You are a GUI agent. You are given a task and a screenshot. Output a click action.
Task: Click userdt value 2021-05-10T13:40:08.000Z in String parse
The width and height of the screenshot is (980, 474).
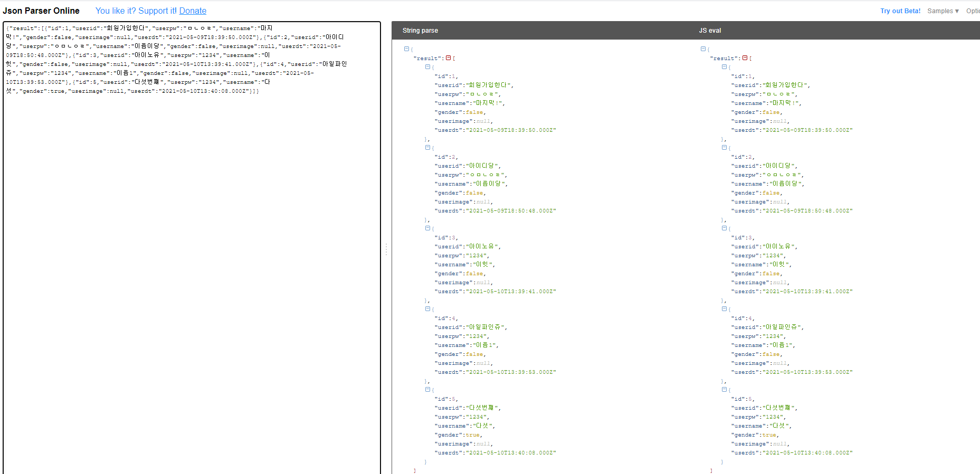point(511,453)
